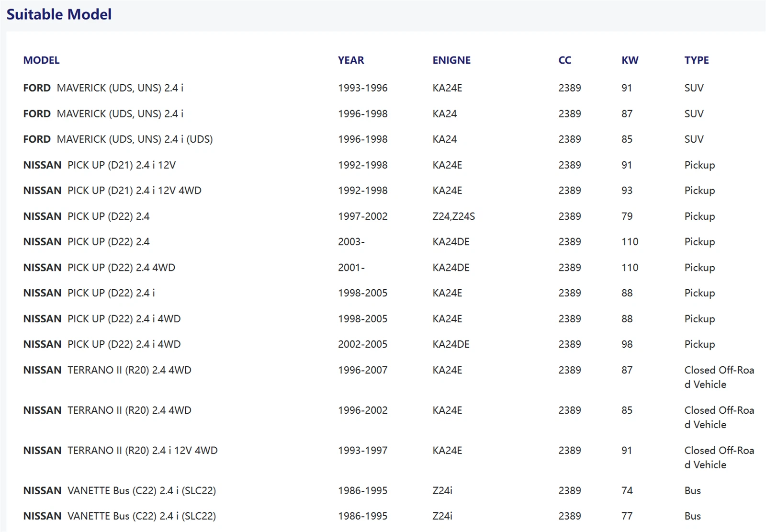Select the kW value 79

pos(627,216)
